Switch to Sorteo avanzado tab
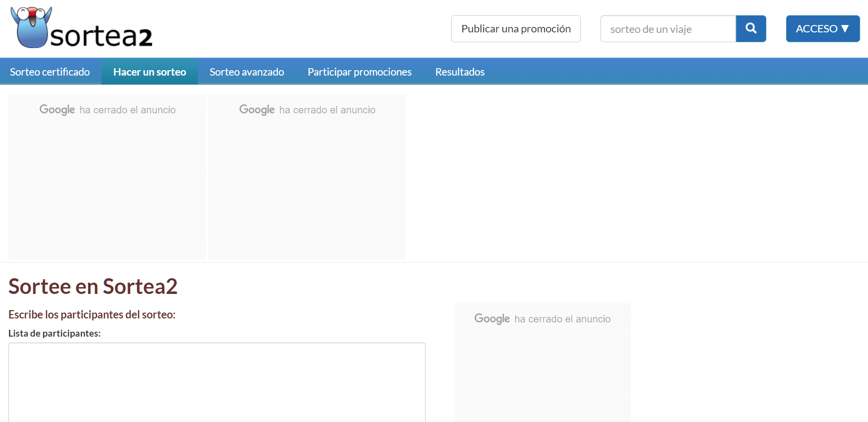The image size is (868, 422). pos(246,72)
